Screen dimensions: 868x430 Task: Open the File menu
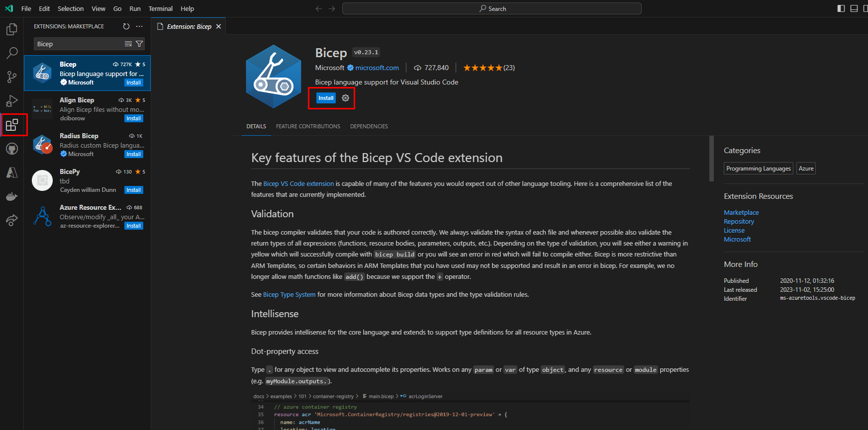coord(26,8)
